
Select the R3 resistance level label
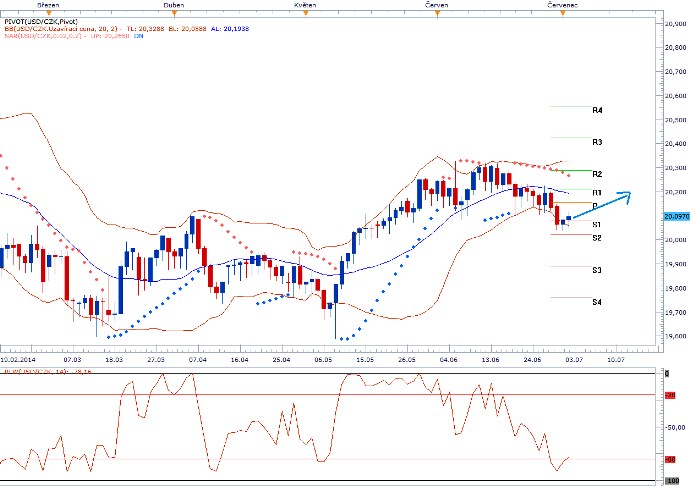[x=596, y=142]
